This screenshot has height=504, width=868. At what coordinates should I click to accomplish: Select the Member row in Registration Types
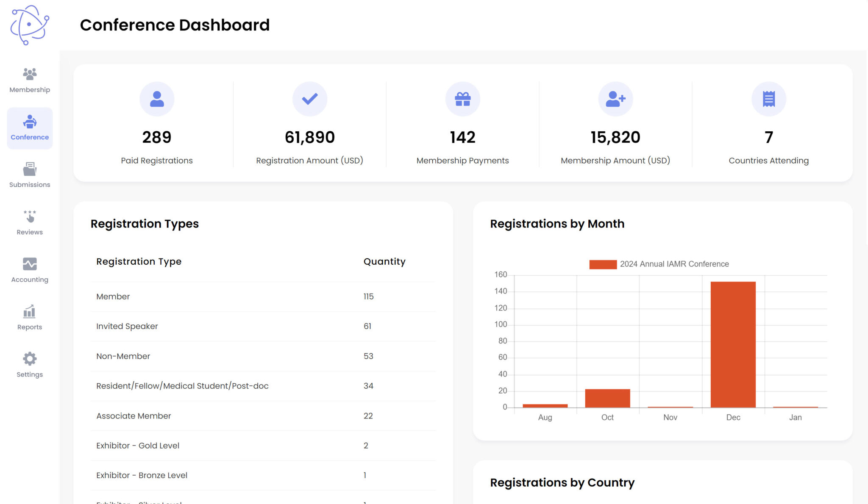113,296
